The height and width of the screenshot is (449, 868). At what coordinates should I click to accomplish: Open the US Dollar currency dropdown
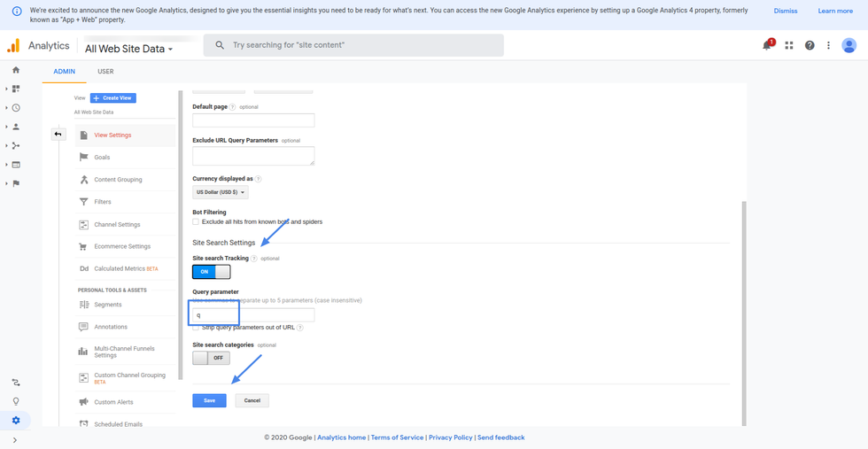coord(220,192)
